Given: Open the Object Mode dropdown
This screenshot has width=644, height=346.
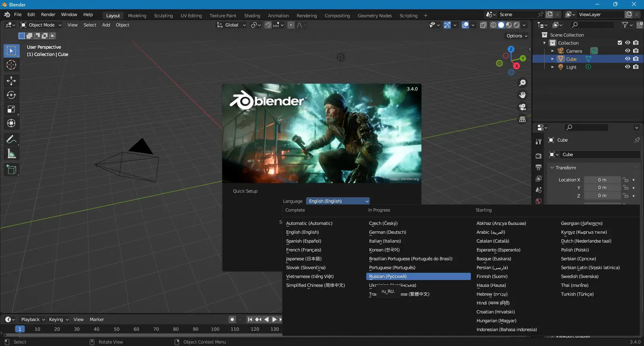Looking at the screenshot, I should tap(41, 25).
